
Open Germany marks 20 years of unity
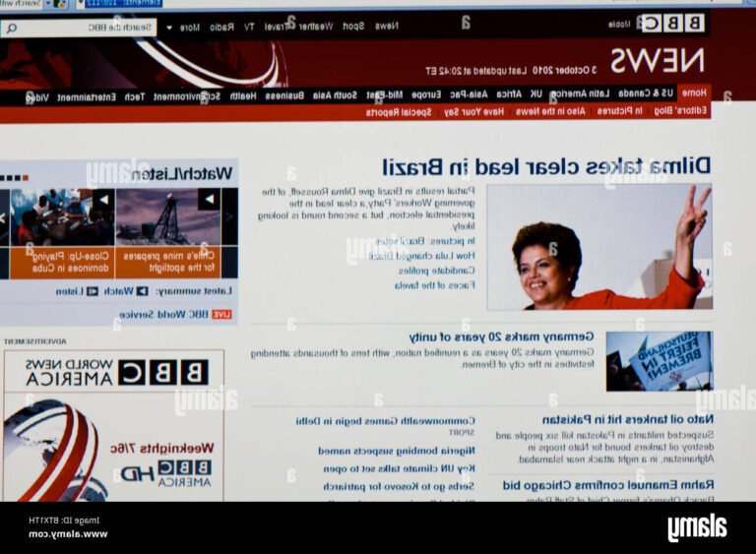pos(501,337)
